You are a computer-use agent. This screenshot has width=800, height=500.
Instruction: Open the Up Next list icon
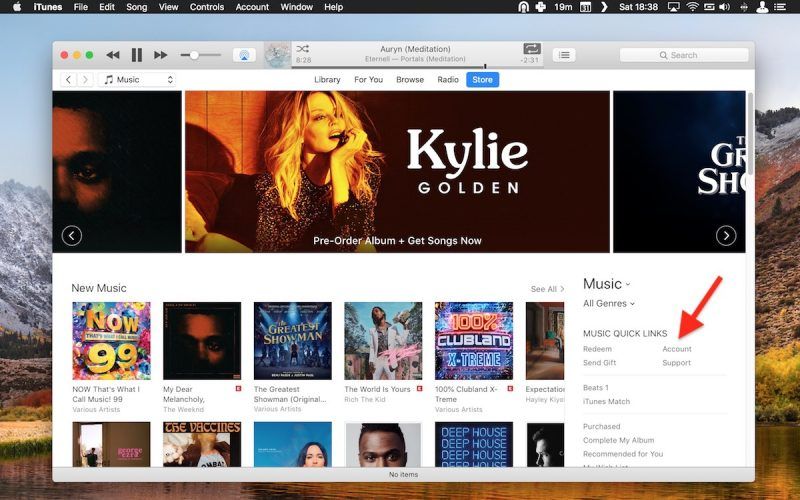click(565, 55)
